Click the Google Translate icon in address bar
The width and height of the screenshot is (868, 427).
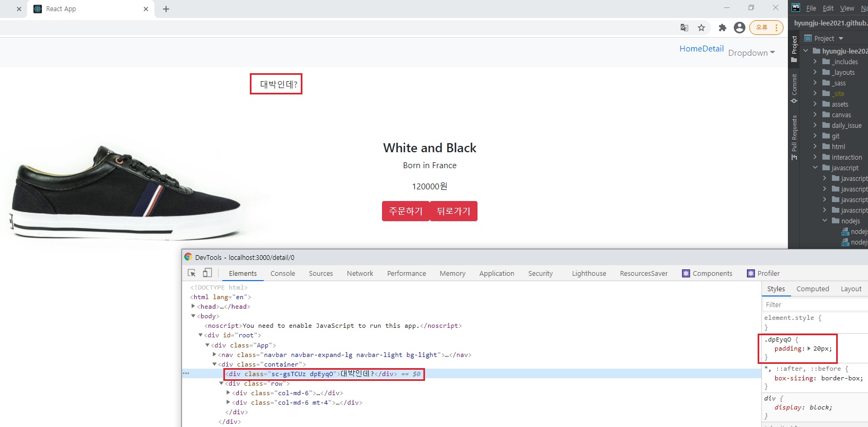pos(684,28)
